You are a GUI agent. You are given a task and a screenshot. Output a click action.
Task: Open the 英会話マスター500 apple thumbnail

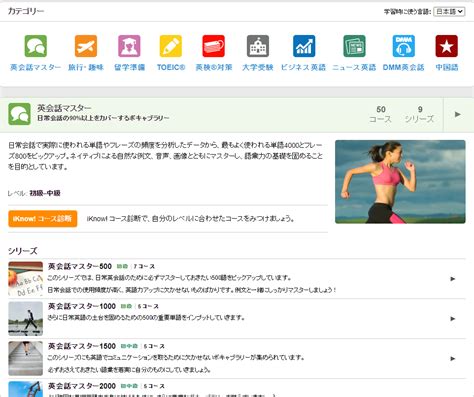(x=26, y=279)
